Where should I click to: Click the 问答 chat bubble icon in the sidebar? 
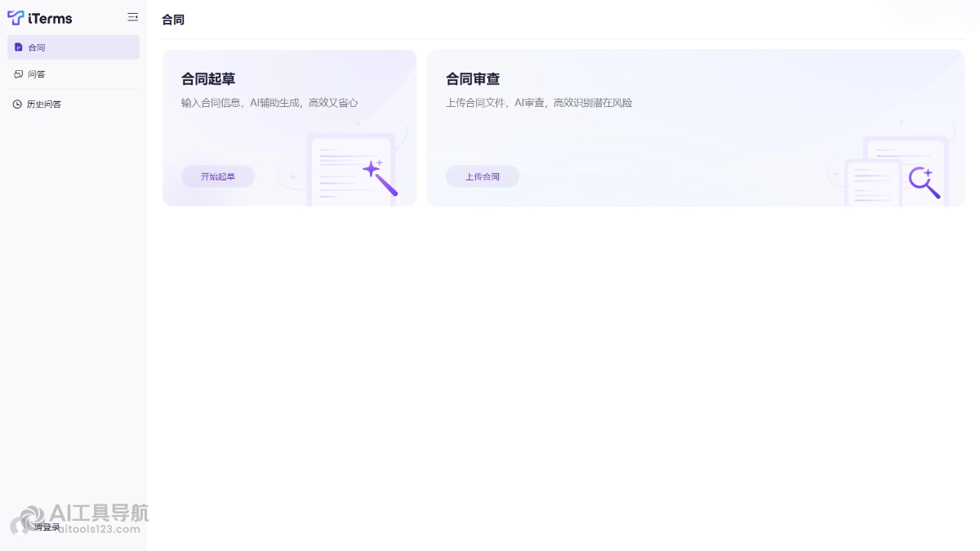pos(19,74)
